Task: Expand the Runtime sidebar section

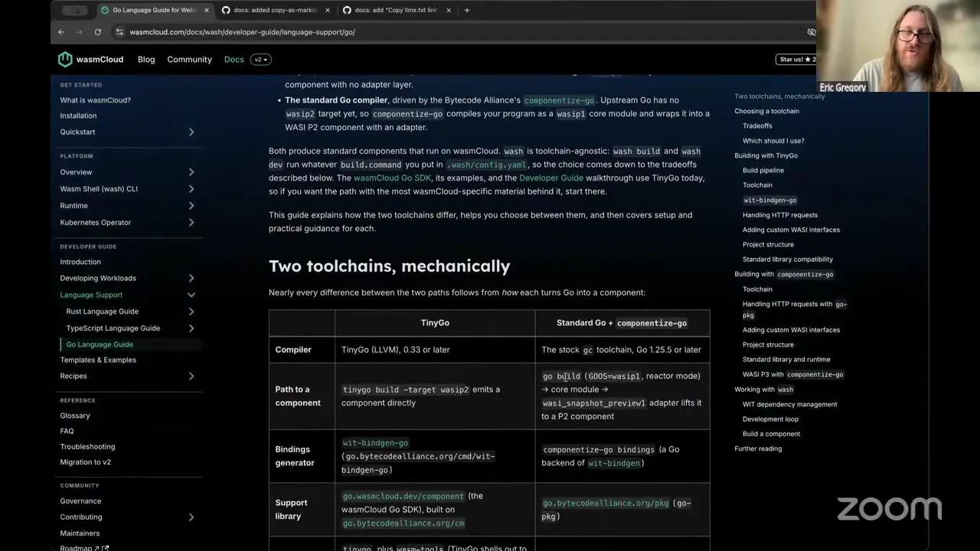Action: click(191, 206)
